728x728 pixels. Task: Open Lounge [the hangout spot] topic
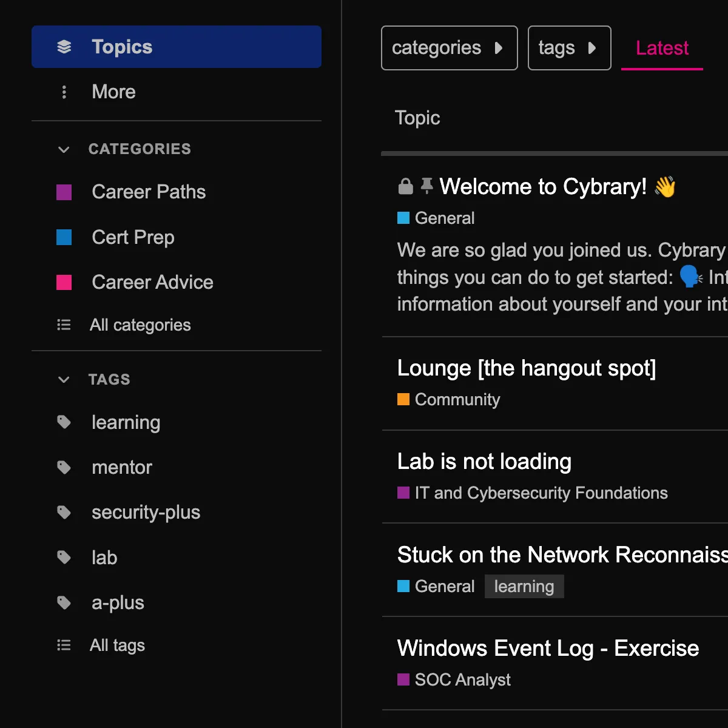tap(527, 368)
